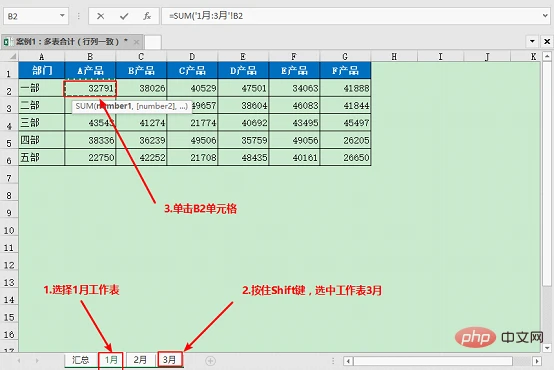Viewport: 554px width, 370px height.
Task: Click the select-all corner triangle
Action: click(13, 56)
